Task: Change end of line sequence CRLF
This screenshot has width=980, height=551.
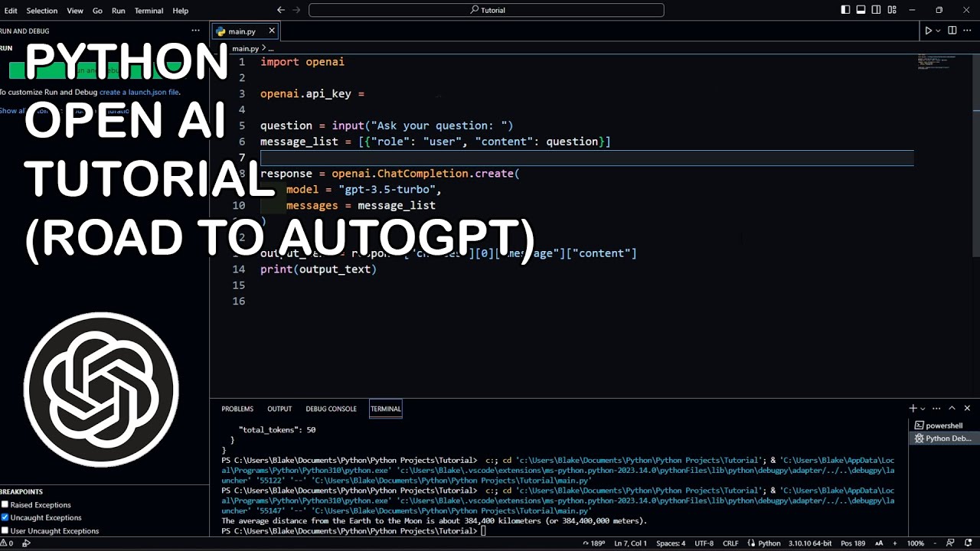Action: 730,543
